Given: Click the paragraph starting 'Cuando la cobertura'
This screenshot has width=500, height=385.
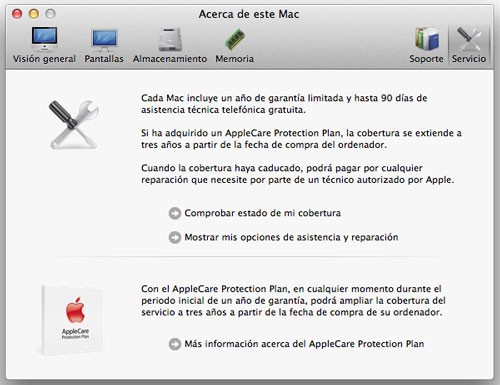Looking at the screenshot, I should pyautogui.click(x=298, y=174).
